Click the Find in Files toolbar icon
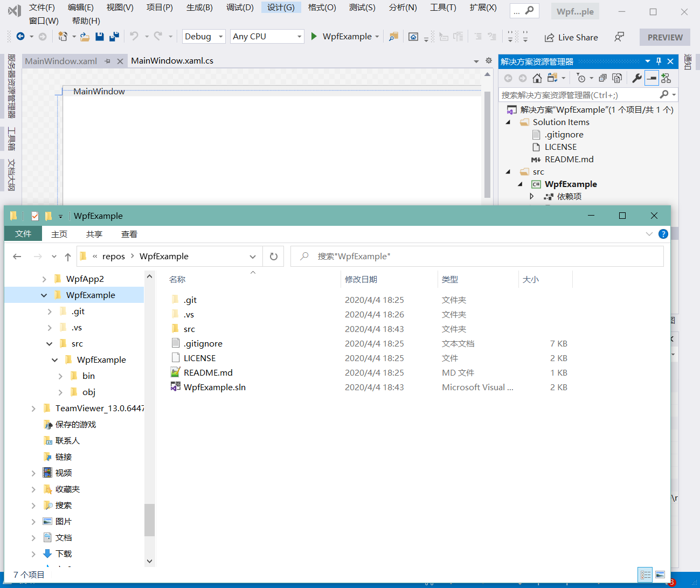This screenshot has height=588, width=700. point(393,37)
